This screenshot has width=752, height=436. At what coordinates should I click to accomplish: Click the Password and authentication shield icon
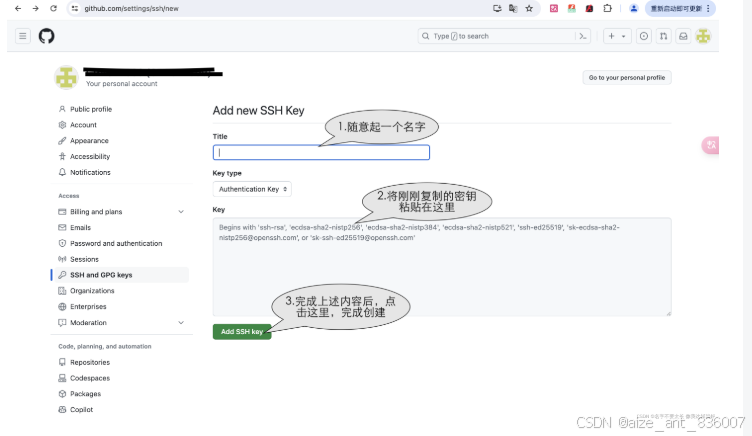click(x=62, y=243)
